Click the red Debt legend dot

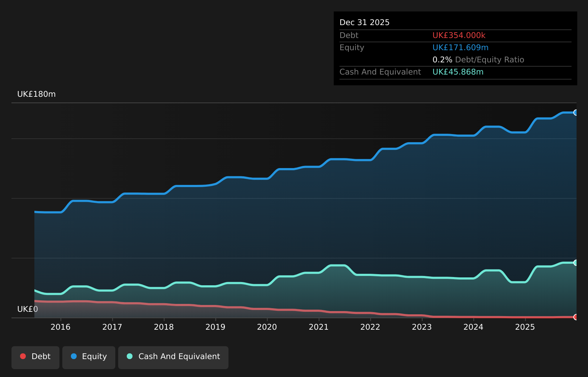click(x=23, y=356)
